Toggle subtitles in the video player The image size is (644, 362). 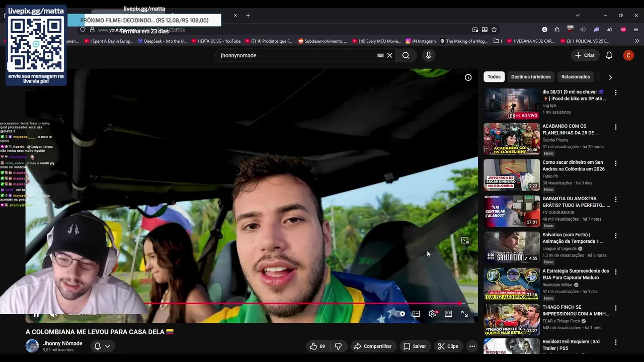click(x=416, y=314)
